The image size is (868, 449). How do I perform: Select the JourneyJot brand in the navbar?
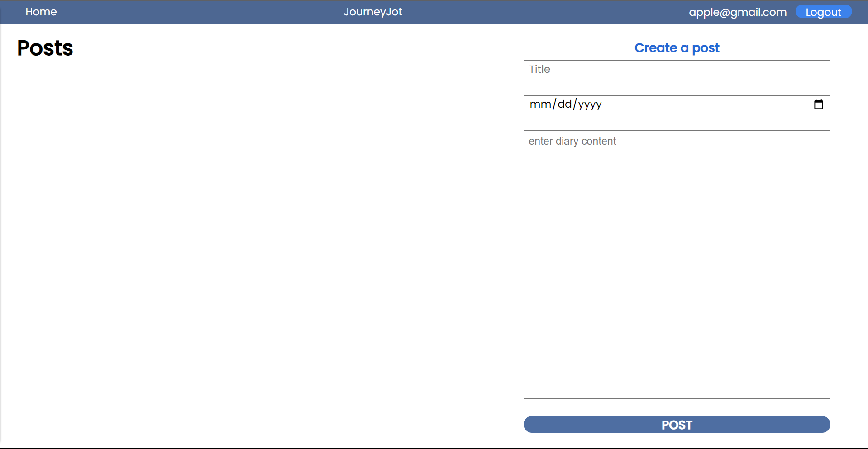point(373,12)
